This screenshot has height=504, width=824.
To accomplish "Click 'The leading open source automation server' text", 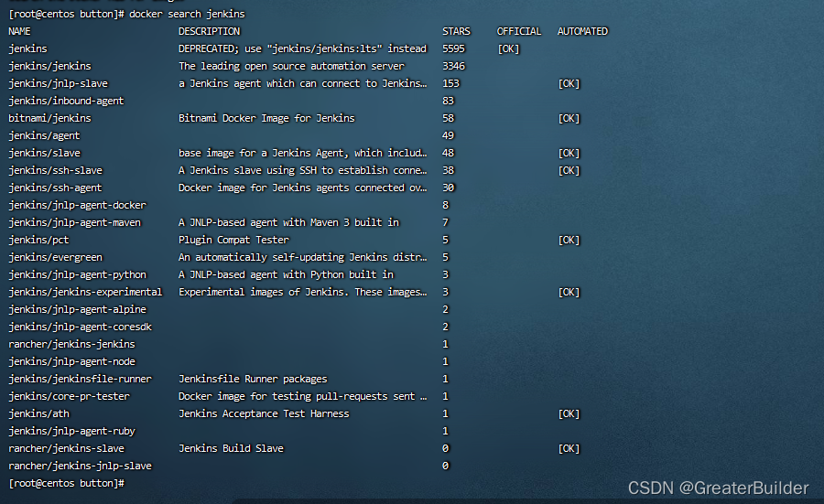I will [x=292, y=66].
